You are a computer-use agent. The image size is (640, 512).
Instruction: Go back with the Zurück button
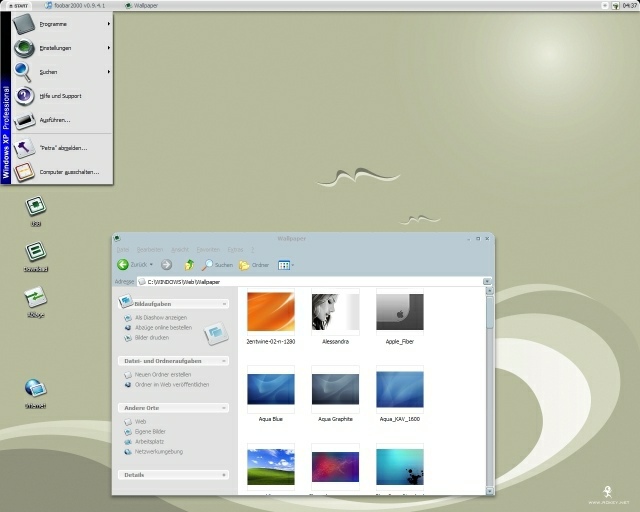[x=132, y=265]
